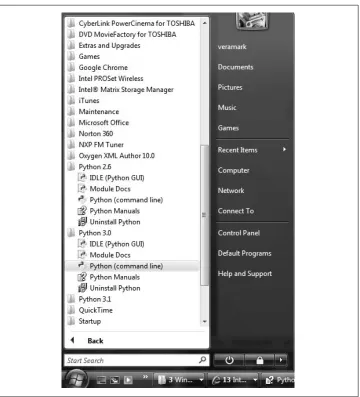Screen dimensions: 360x397
Task: Click the user account picture
Action: coord(252,21)
